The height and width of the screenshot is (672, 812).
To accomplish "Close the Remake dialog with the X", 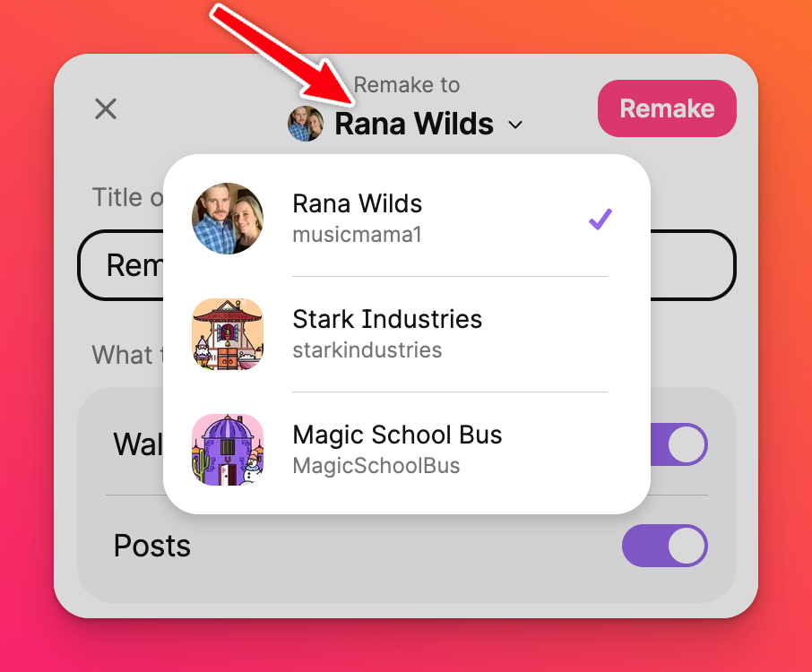I will click(x=106, y=108).
